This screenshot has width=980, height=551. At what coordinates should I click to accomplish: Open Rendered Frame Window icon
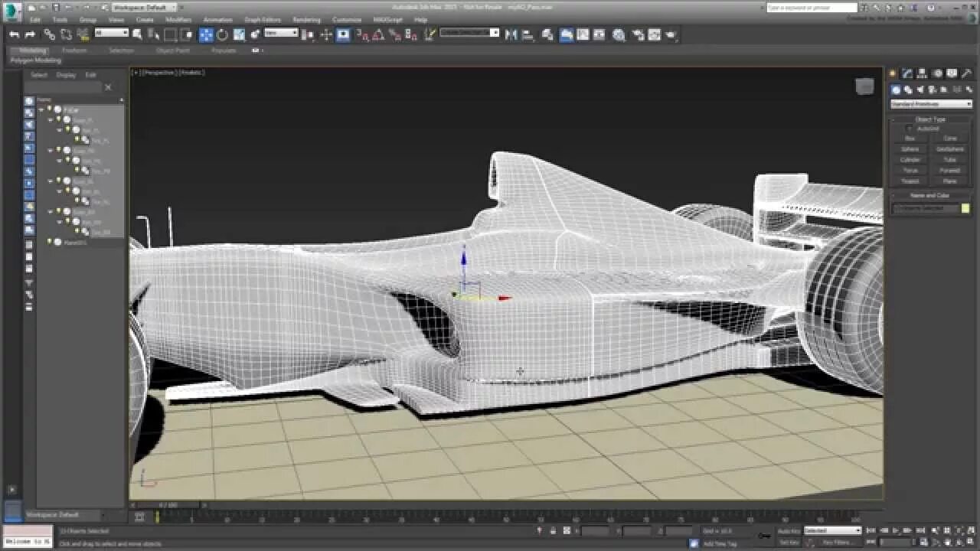[x=655, y=34]
